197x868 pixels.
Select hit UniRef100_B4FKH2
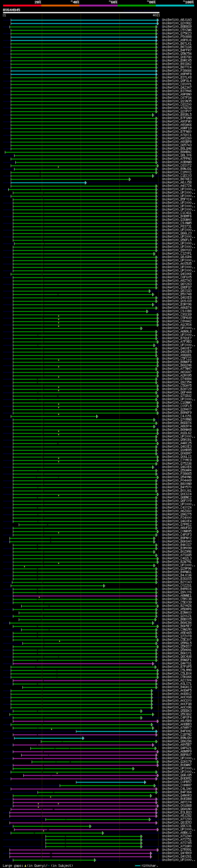tap(177, 732)
